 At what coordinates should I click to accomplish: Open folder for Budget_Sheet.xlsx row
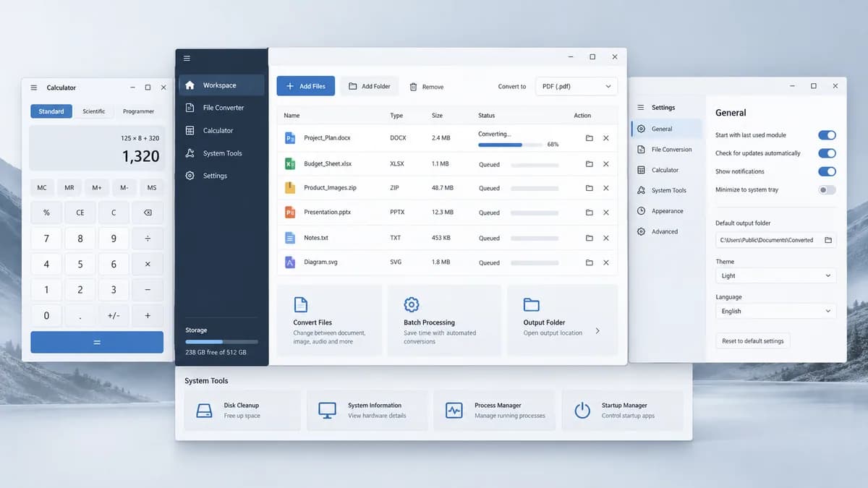pos(590,164)
